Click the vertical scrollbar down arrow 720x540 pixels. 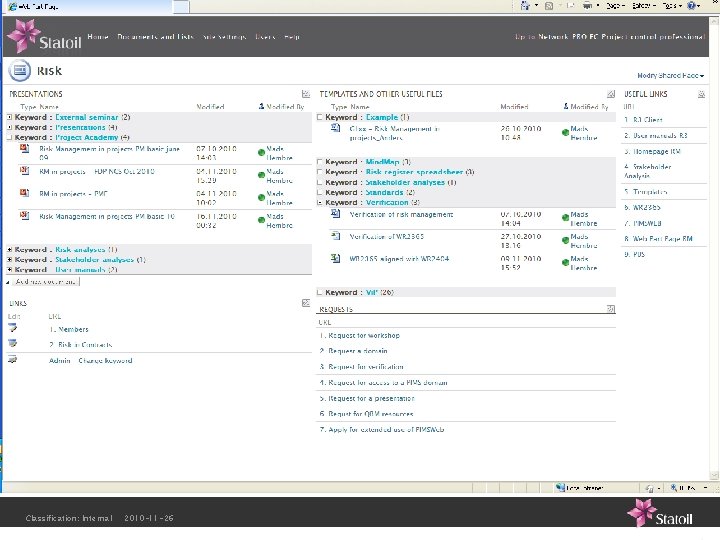(714, 475)
